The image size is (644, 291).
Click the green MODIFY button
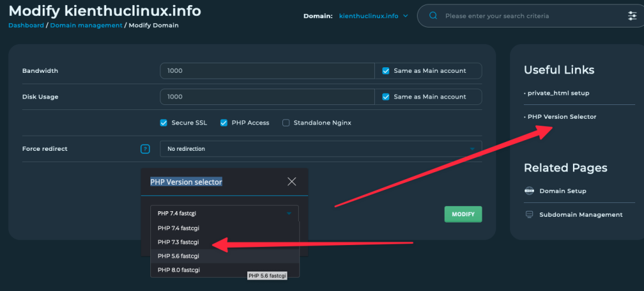463,214
